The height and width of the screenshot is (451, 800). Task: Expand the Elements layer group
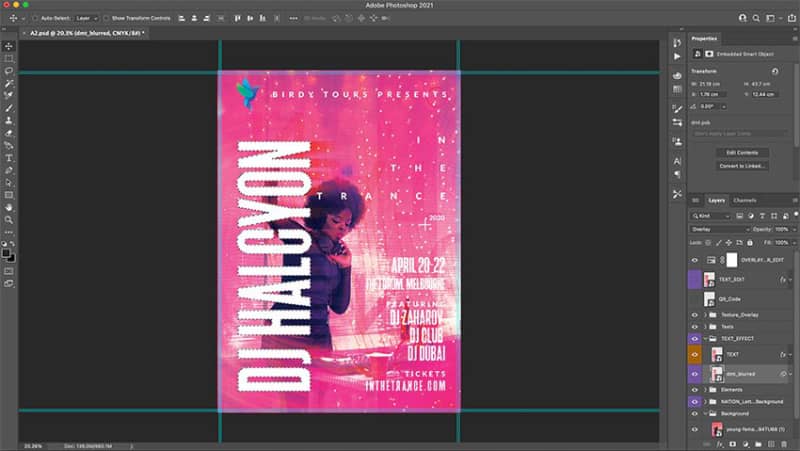coord(706,390)
